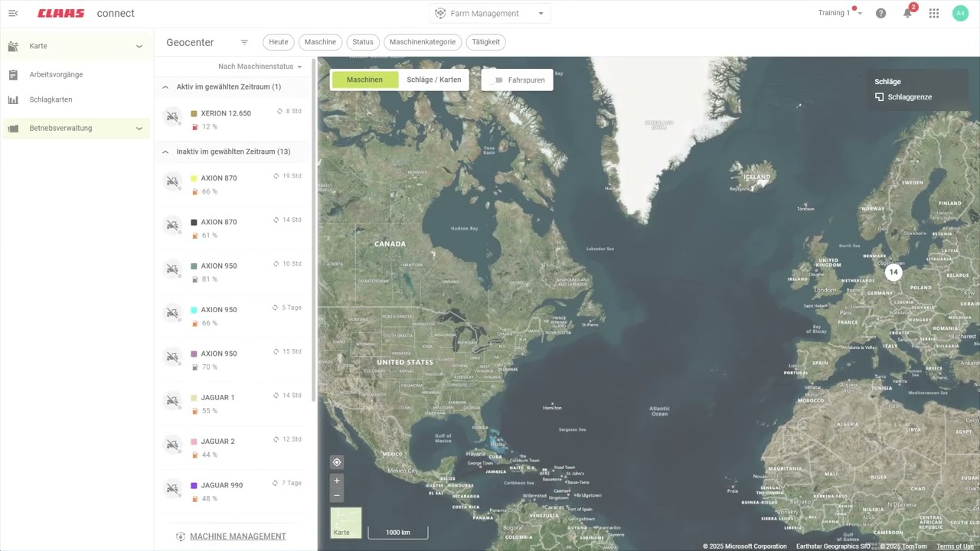
Task: Open the Maschine filter chip
Action: (320, 42)
